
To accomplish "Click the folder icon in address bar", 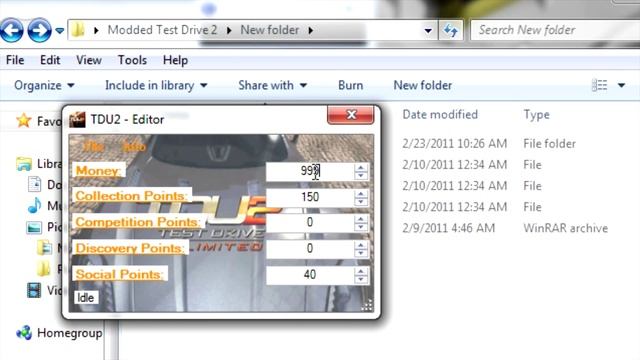I will 78,30.
